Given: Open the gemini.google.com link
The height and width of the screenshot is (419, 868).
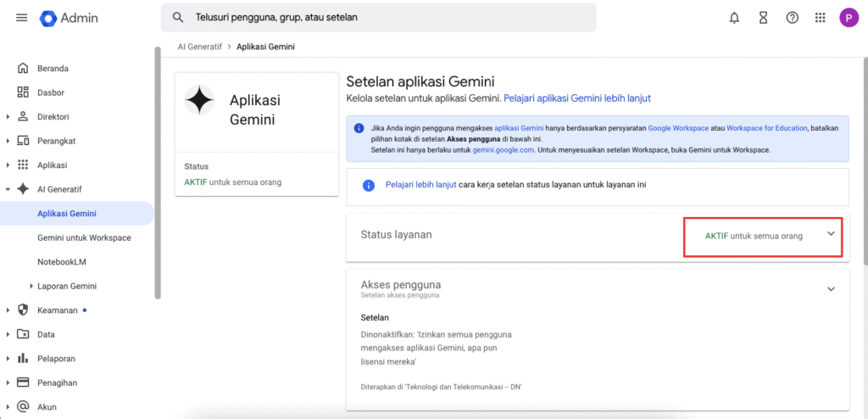Looking at the screenshot, I should 502,150.
